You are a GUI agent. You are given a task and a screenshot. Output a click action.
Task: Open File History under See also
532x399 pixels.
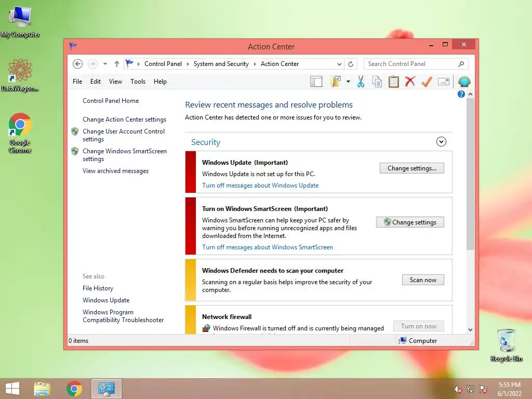tap(98, 288)
